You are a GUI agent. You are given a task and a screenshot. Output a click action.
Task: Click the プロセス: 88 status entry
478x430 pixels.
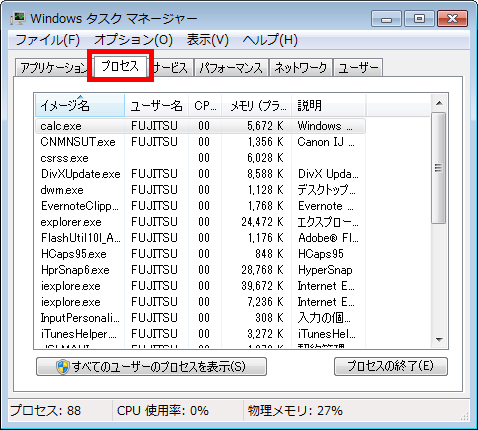[46, 410]
